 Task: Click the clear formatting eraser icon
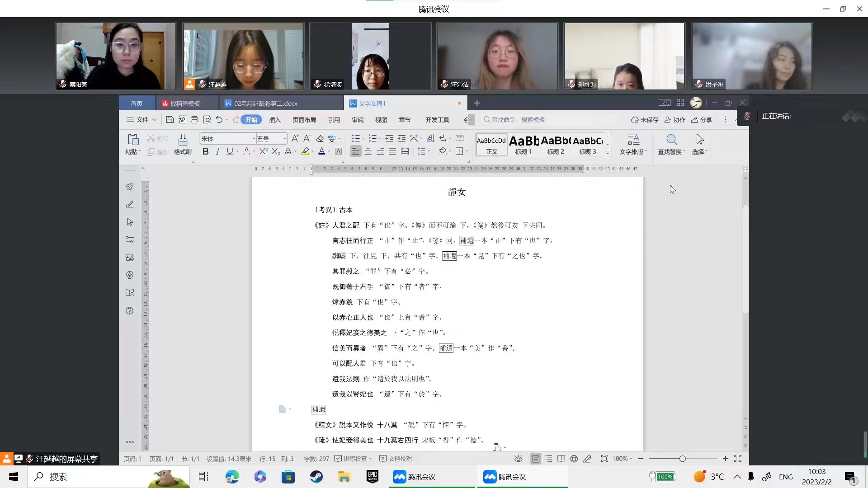(x=320, y=139)
